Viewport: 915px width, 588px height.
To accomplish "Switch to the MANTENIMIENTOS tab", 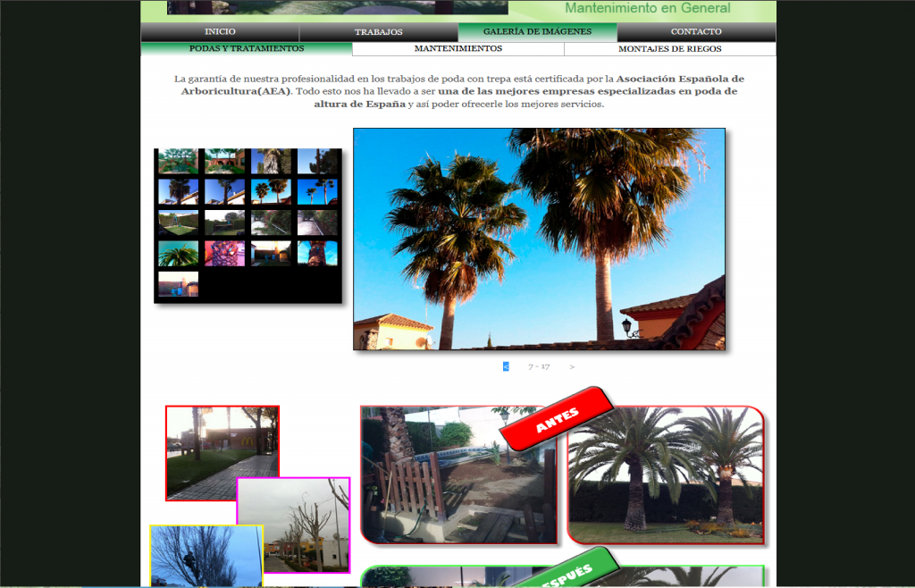I will coord(457,48).
